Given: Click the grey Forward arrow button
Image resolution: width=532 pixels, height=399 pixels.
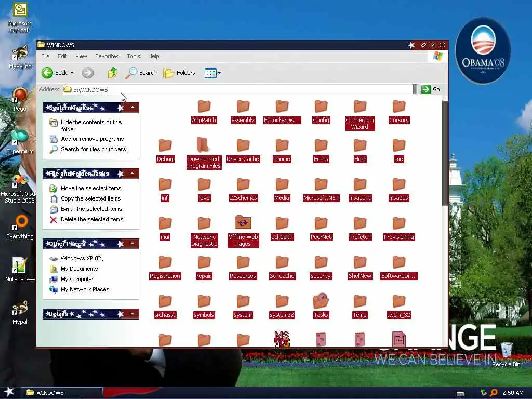Looking at the screenshot, I should pos(87,73).
